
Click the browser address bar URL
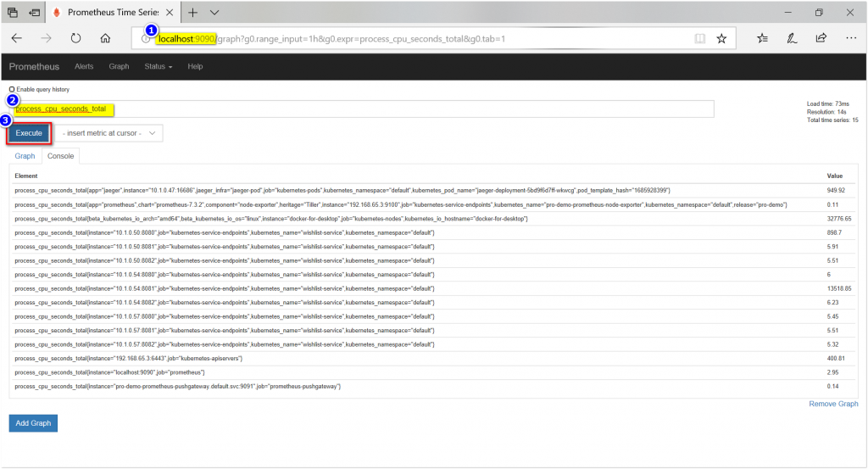pos(331,39)
